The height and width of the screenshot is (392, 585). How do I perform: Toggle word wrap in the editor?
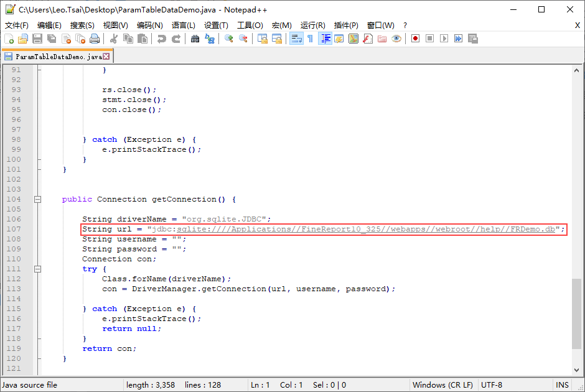tap(296, 39)
